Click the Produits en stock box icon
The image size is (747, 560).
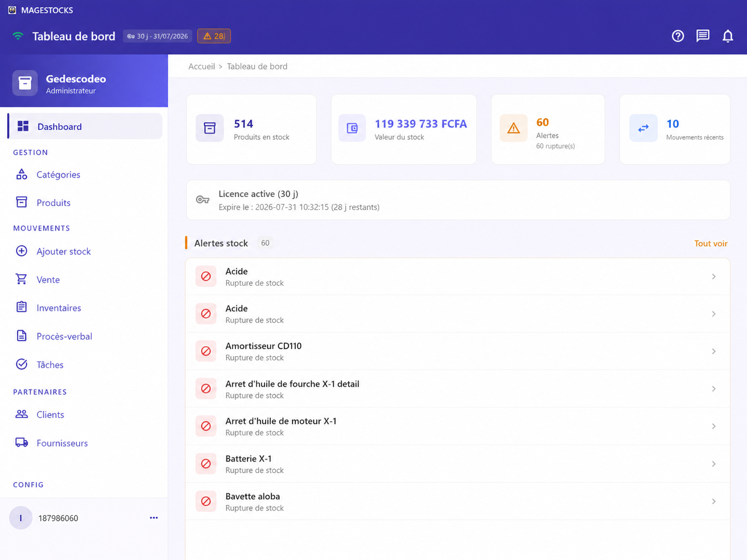click(209, 128)
